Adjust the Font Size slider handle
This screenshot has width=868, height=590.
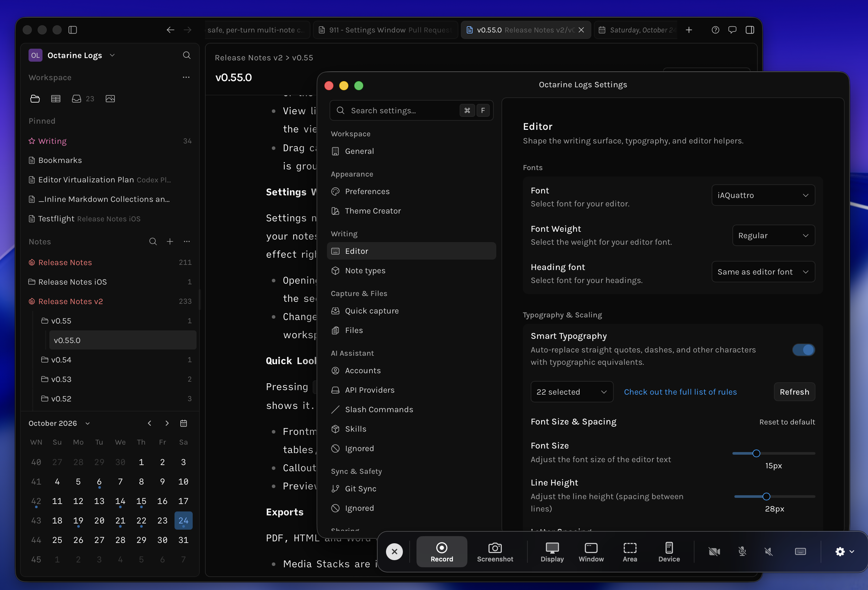tap(756, 453)
